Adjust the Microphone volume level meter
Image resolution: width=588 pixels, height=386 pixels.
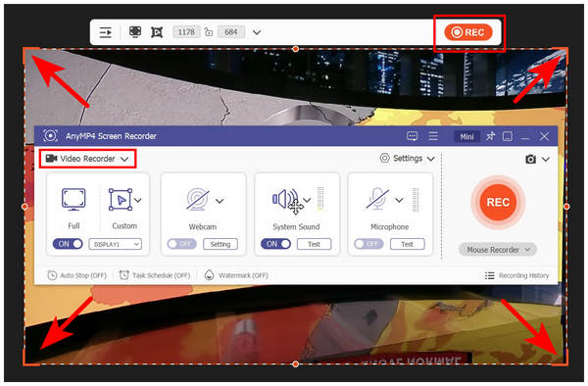416,200
